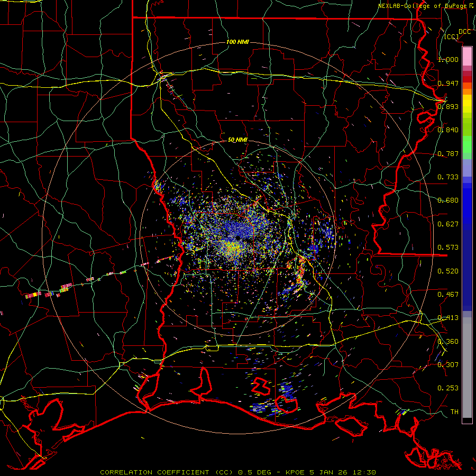The height and width of the screenshot is (476, 476).
Task: Click the DCC label above the color scale
Action: (x=464, y=32)
